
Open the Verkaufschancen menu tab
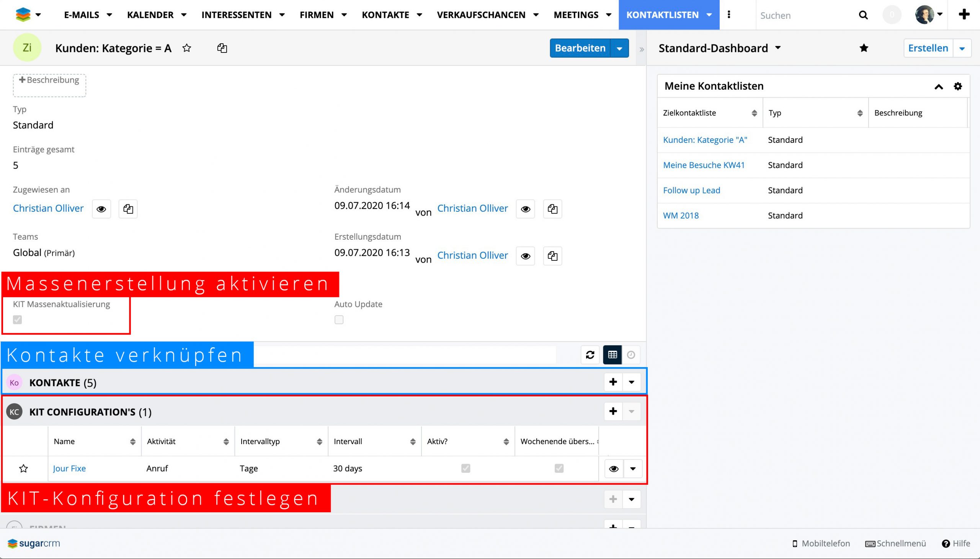coord(481,15)
